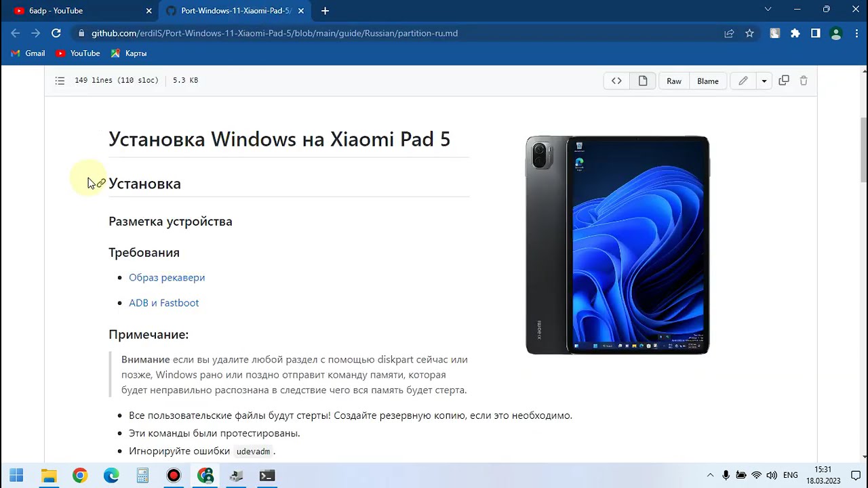The image size is (868, 488).
Task: Switch the ENG input language
Action: 790,476
